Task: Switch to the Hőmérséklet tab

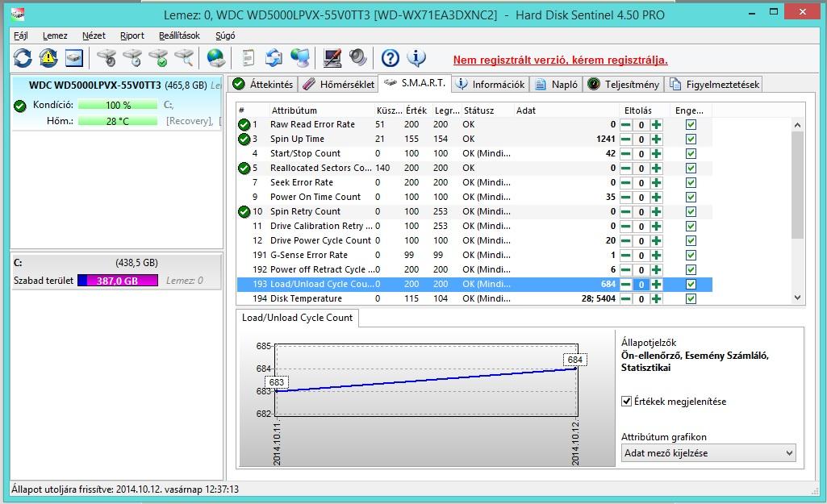Action: click(x=339, y=85)
